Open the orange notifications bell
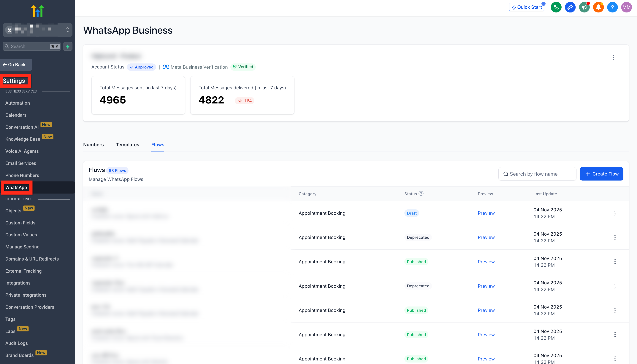 (598, 7)
